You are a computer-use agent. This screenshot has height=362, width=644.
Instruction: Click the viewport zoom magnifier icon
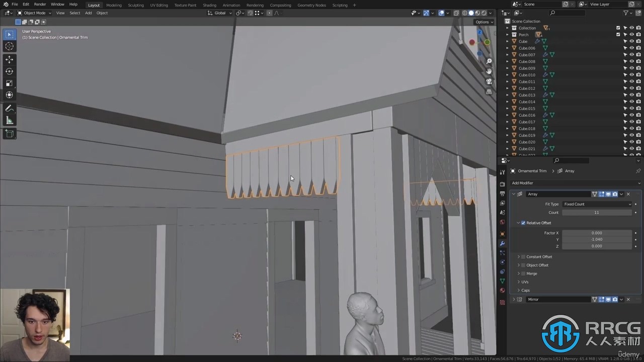click(489, 61)
